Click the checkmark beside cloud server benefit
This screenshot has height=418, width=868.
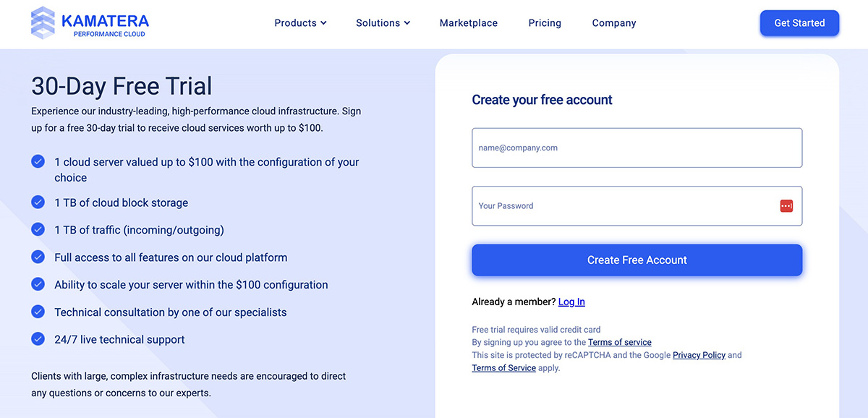click(x=38, y=161)
